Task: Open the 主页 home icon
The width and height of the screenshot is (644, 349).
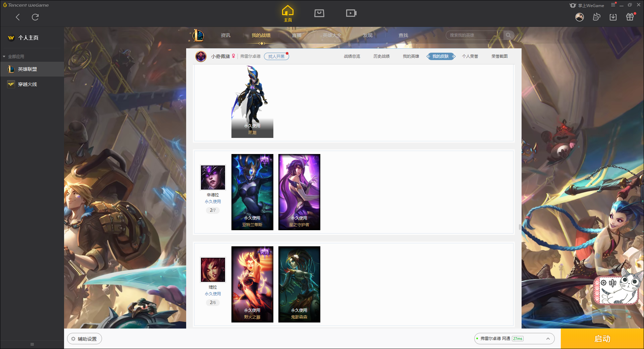Action: [287, 13]
